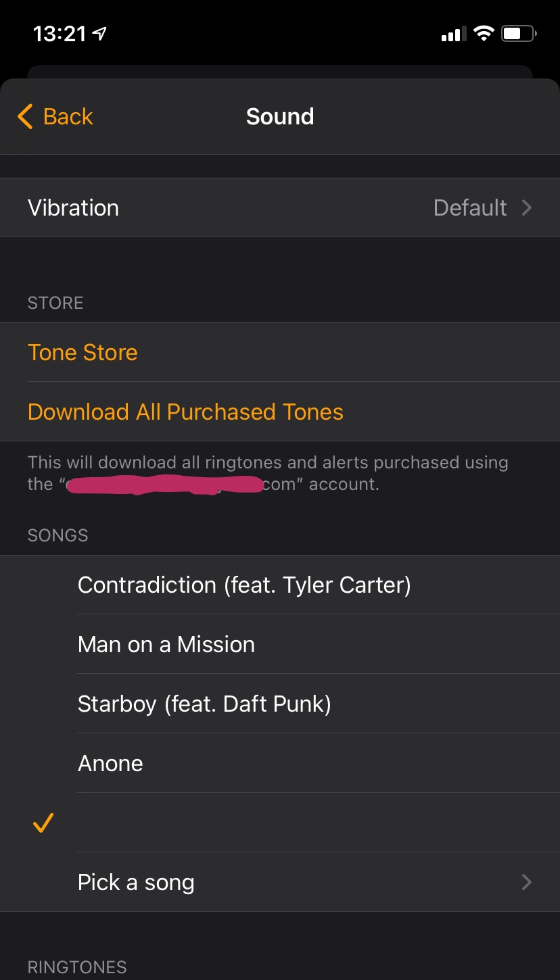Open the Tone Store link
Screen dimensions: 560x980
coord(83,352)
